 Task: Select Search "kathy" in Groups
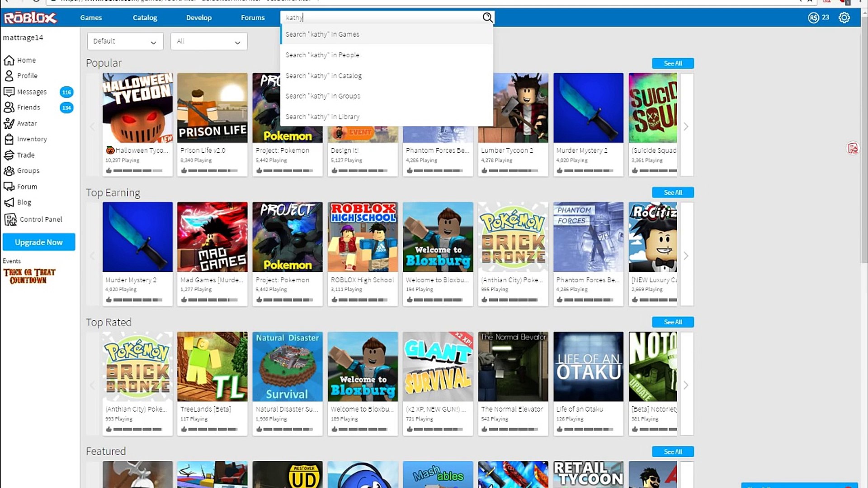[387, 96]
